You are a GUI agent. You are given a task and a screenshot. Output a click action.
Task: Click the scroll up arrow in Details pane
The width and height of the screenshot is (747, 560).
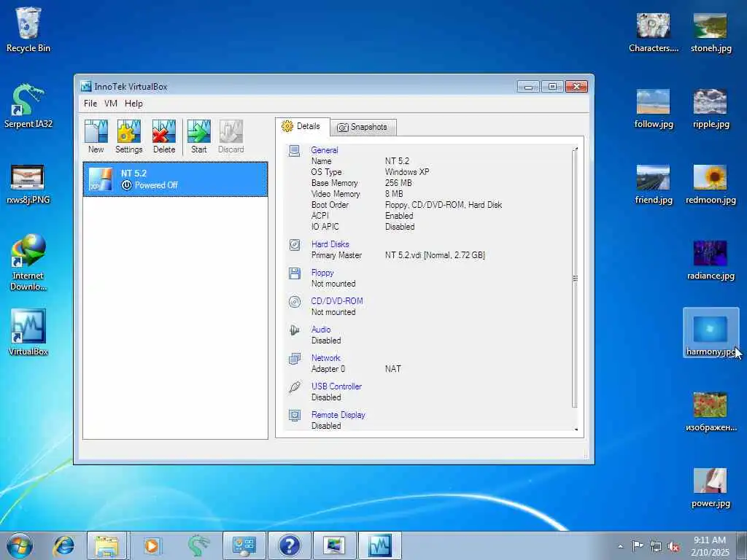point(576,149)
